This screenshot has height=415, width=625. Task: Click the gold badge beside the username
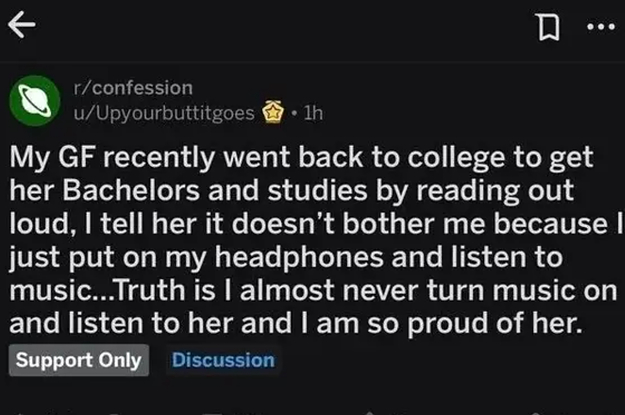(x=272, y=112)
